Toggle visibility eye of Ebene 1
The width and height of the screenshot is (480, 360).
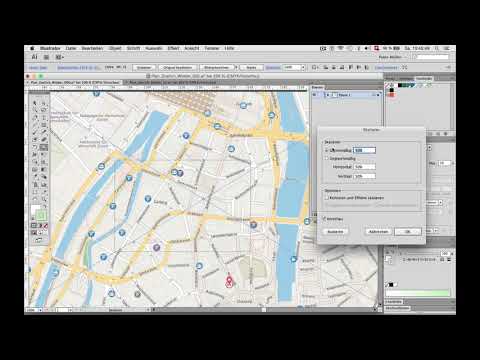314,95
